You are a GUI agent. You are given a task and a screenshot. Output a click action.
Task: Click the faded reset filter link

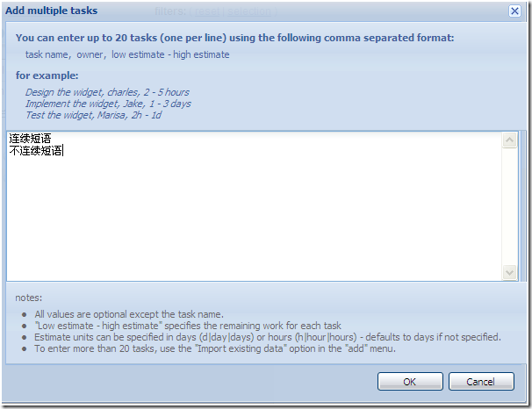tap(207, 11)
